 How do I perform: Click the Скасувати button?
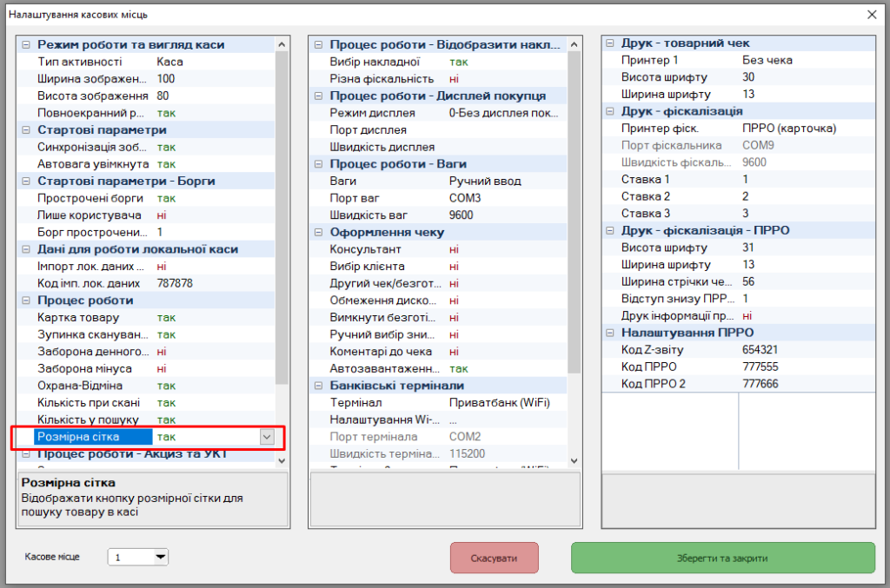click(x=494, y=558)
